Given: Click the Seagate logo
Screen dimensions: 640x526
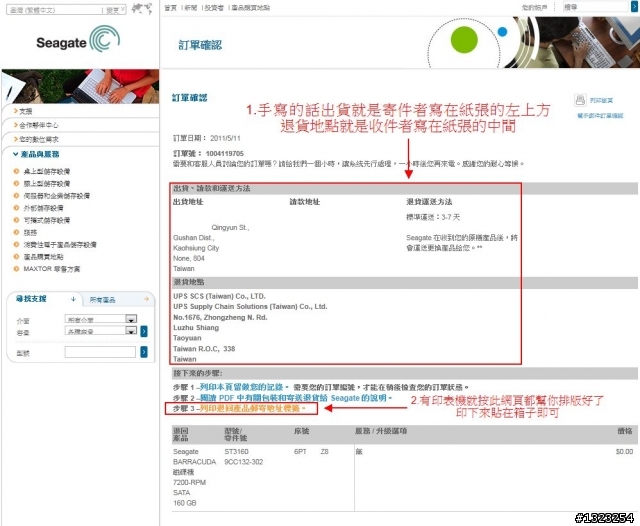Looking at the screenshot, I should pyautogui.click(x=78, y=40).
